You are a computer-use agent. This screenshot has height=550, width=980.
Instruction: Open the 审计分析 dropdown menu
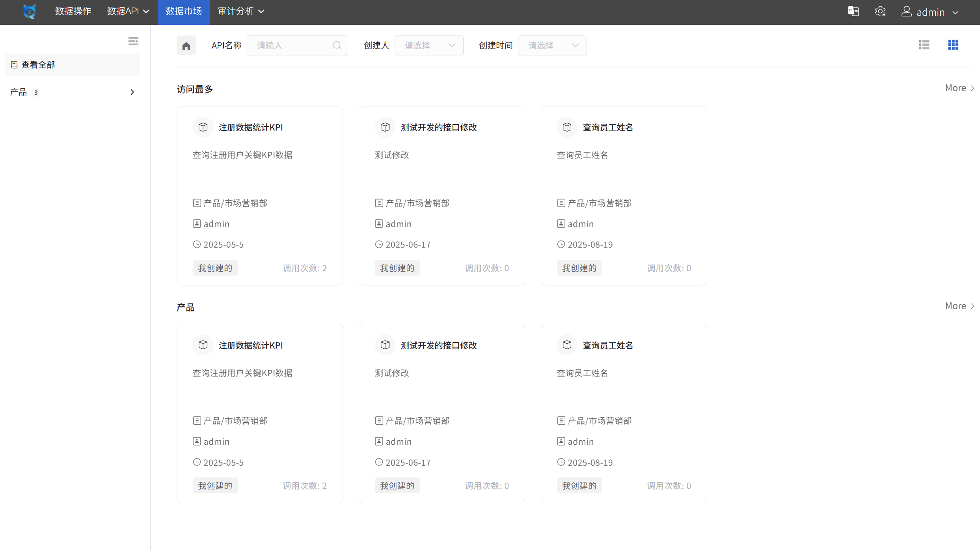241,11
